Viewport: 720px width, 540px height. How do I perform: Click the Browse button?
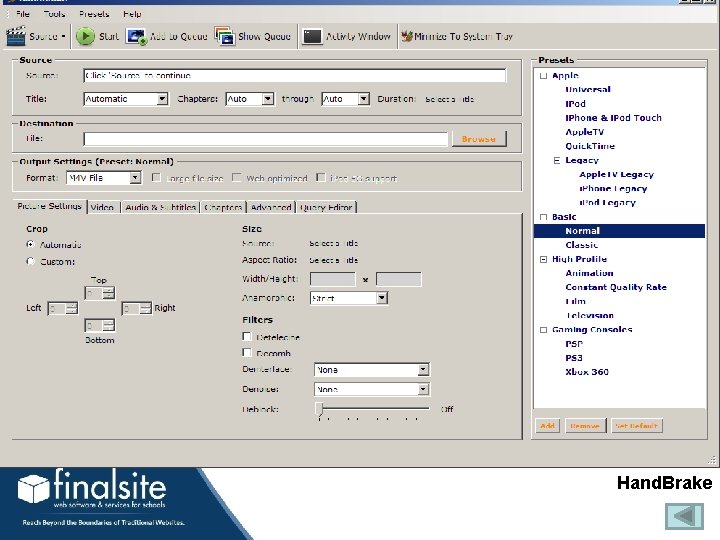[x=479, y=139]
